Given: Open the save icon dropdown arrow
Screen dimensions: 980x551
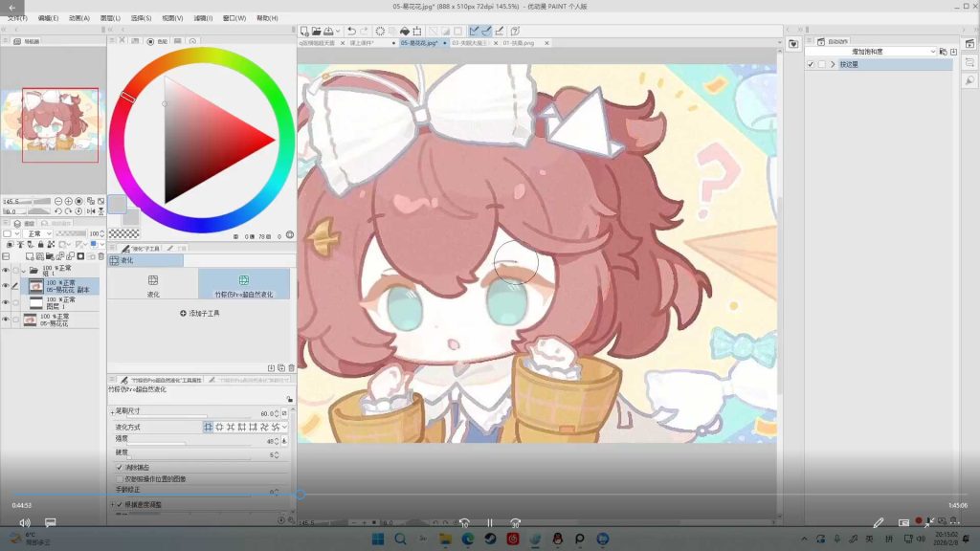Looking at the screenshot, I should tap(338, 31).
